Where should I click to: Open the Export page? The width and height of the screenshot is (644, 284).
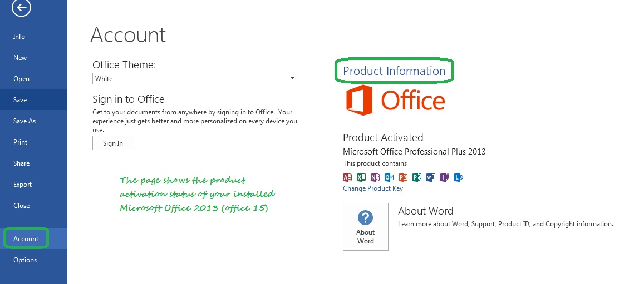[34, 185]
